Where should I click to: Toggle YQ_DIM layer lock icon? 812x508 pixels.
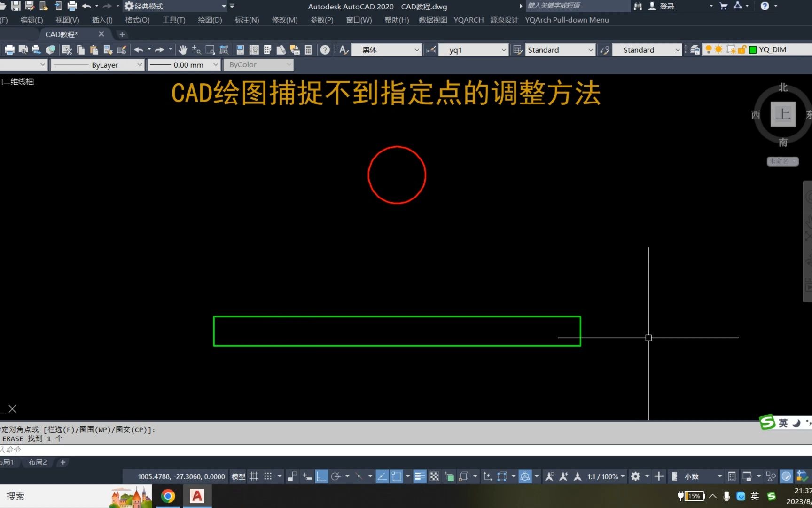coord(742,49)
